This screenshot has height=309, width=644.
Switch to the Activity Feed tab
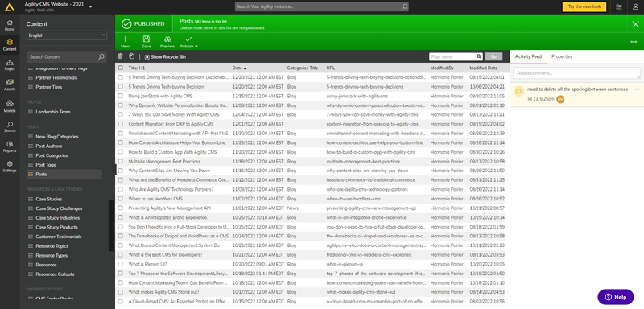coord(528,56)
